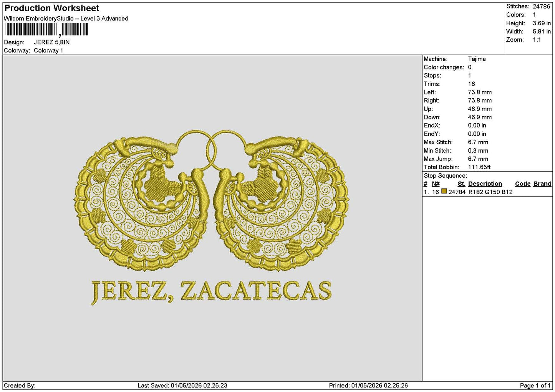Image resolution: width=555 pixels, height=392 pixels.
Task: Click the Colors label in header
Action: tap(516, 15)
